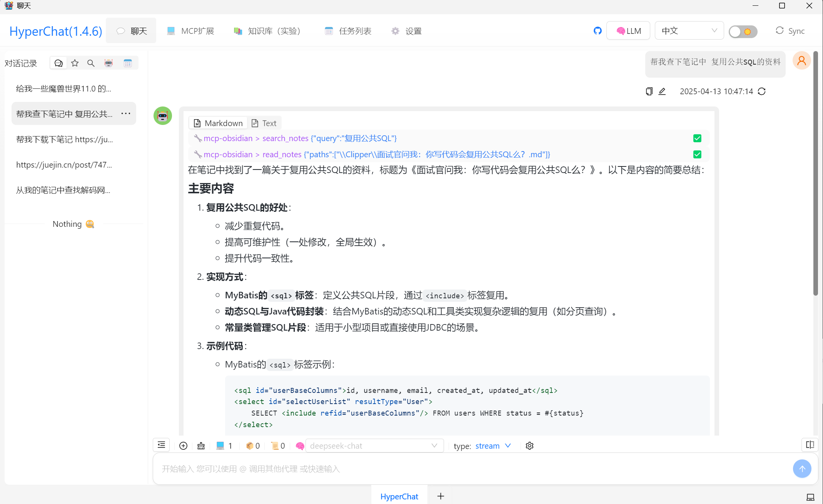
Task: Filter conversations by agent robot icon
Action: (109, 63)
